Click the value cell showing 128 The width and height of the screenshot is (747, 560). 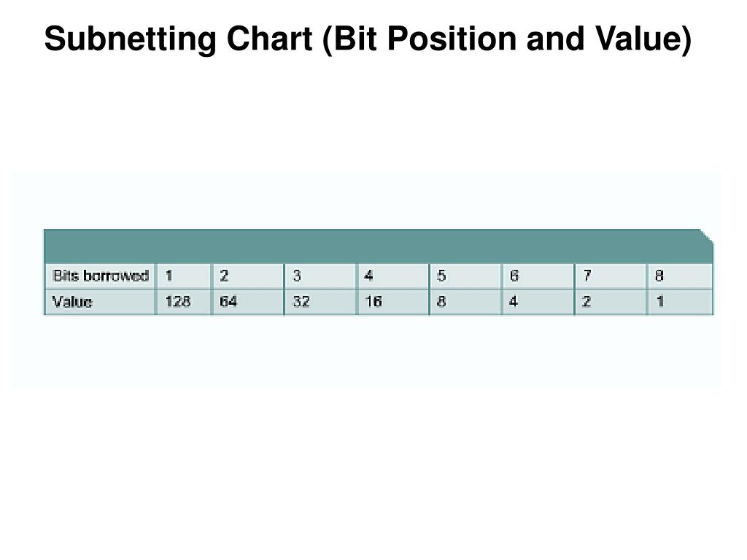point(183,302)
